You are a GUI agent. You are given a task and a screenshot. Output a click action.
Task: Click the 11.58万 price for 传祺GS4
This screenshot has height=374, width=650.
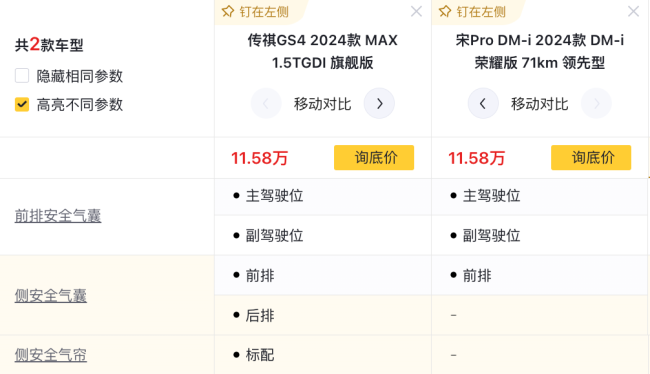point(260,158)
